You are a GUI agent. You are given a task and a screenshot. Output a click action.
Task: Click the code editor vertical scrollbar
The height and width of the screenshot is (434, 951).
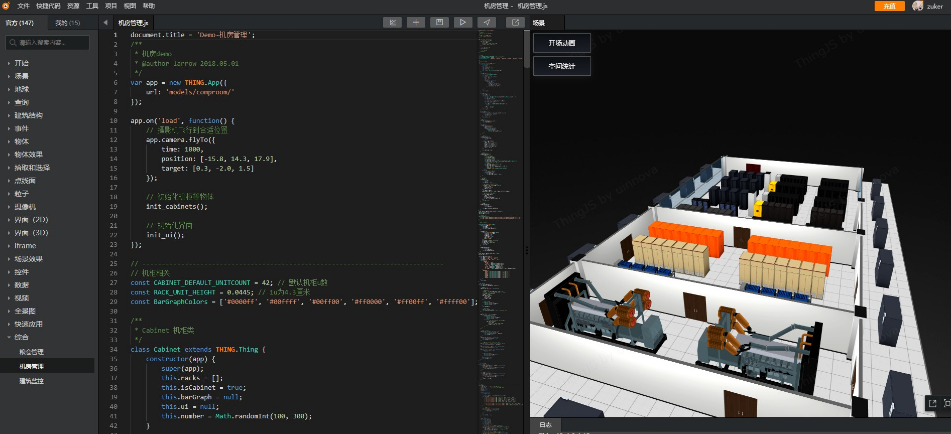[x=526, y=48]
